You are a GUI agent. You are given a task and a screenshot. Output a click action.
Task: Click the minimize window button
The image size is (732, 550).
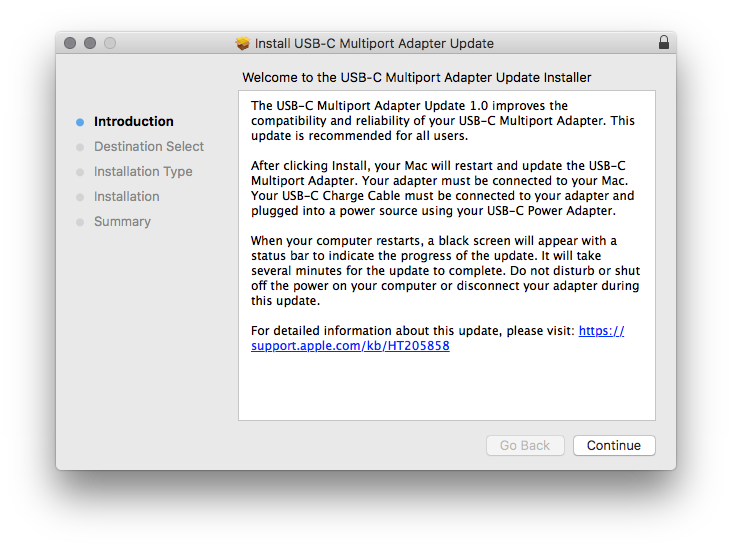click(90, 43)
